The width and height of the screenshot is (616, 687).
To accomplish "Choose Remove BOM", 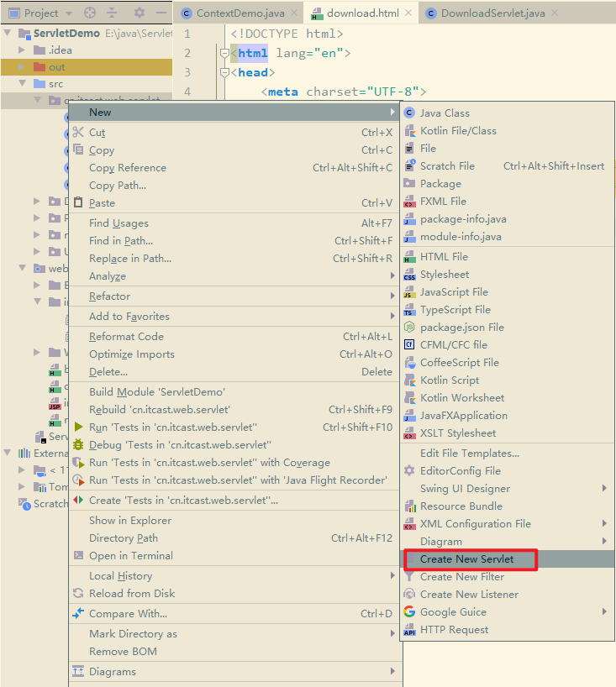I will click(x=235, y=652).
